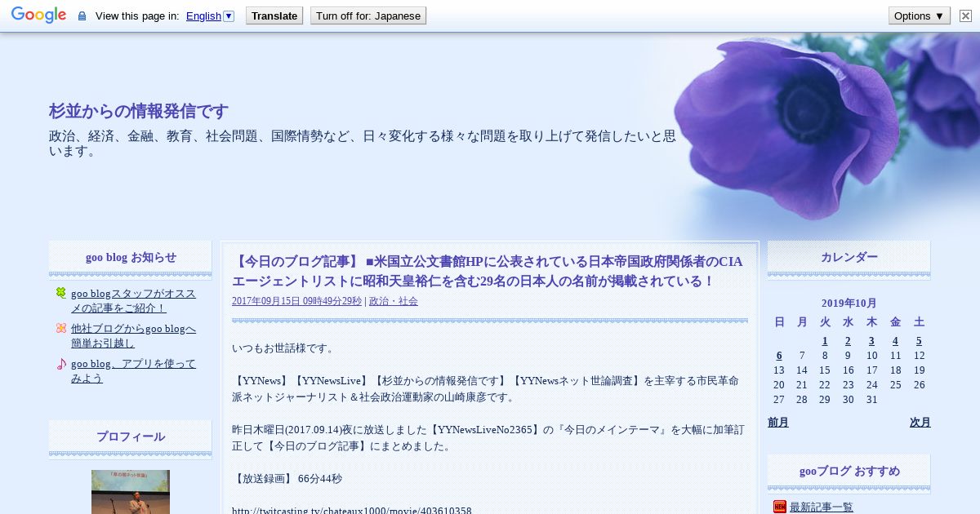
Task: Click the いつもお世話様です greeting line
Action: coord(283,348)
